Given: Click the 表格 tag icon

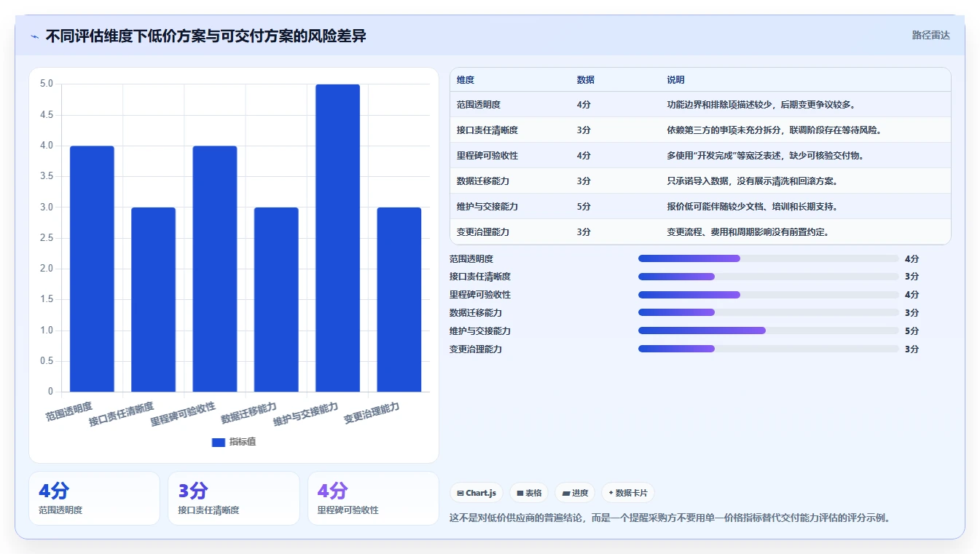Looking at the screenshot, I should pyautogui.click(x=520, y=493).
